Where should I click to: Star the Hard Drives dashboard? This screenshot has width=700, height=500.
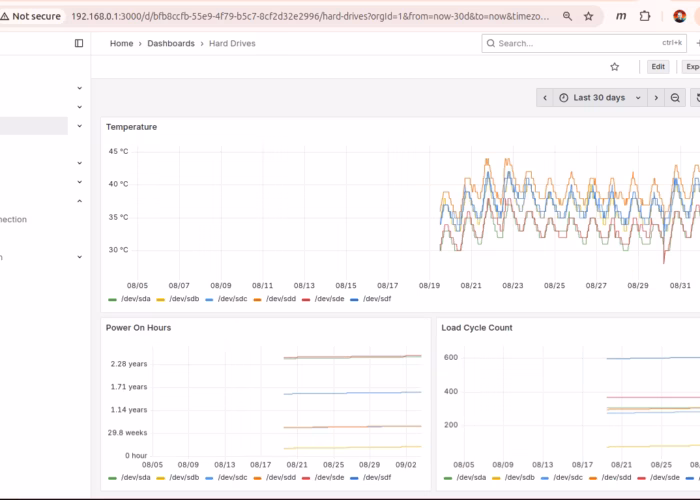[615, 67]
